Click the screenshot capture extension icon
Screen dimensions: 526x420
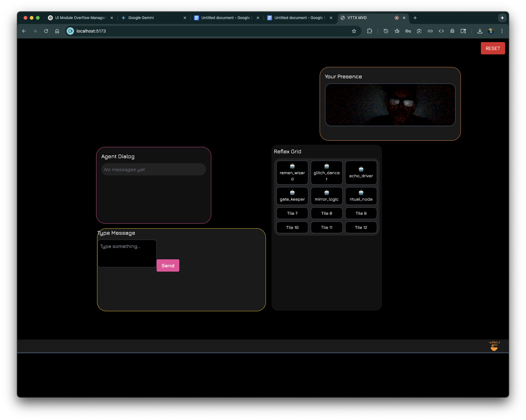[419, 31]
